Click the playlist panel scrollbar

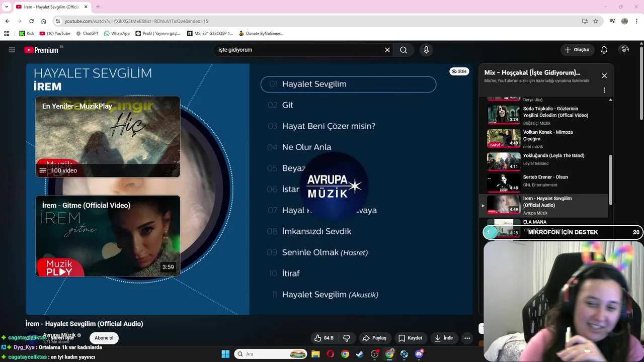pos(611,180)
